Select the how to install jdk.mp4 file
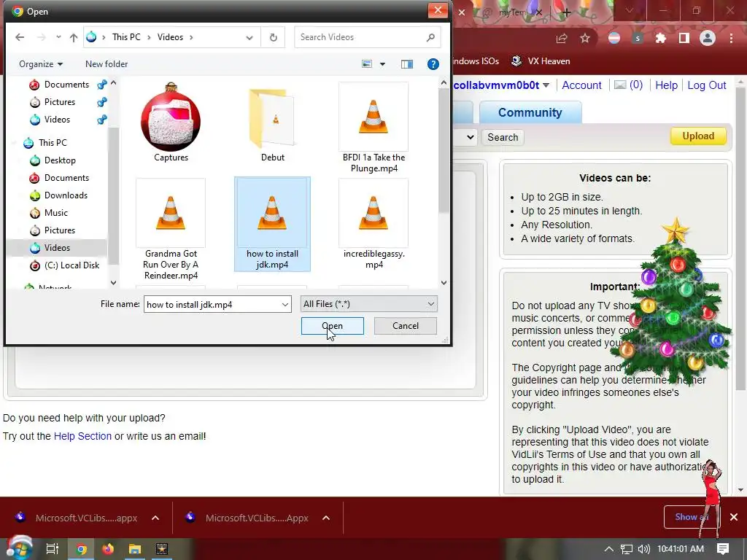Viewport: 747px width, 560px height. pyautogui.click(x=273, y=225)
